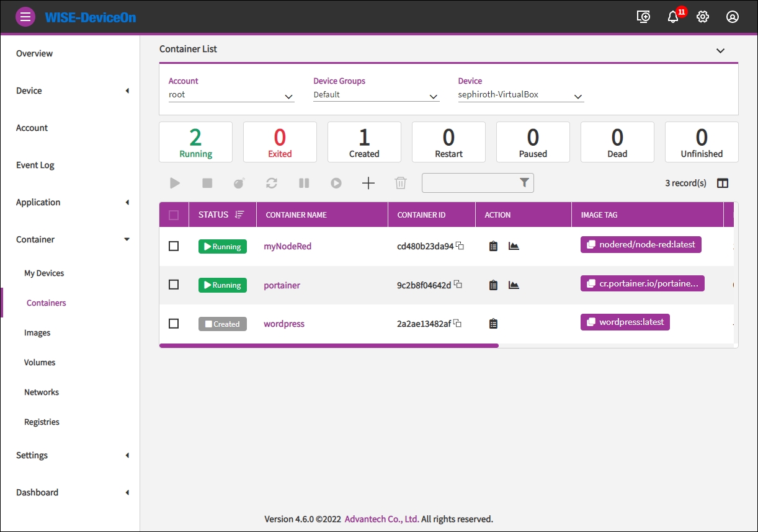The image size is (758, 532).
Task: Click the stats chart icon for myNodeRed
Action: click(x=514, y=246)
